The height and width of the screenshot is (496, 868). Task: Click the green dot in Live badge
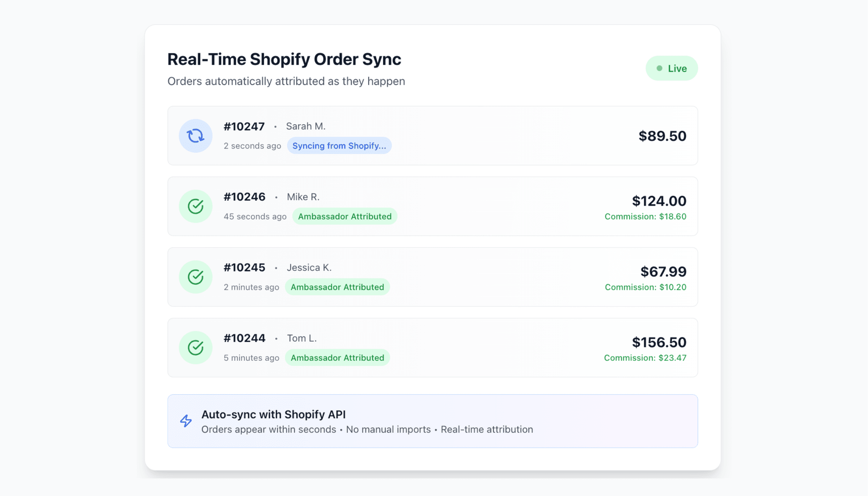tap(659, 68)
